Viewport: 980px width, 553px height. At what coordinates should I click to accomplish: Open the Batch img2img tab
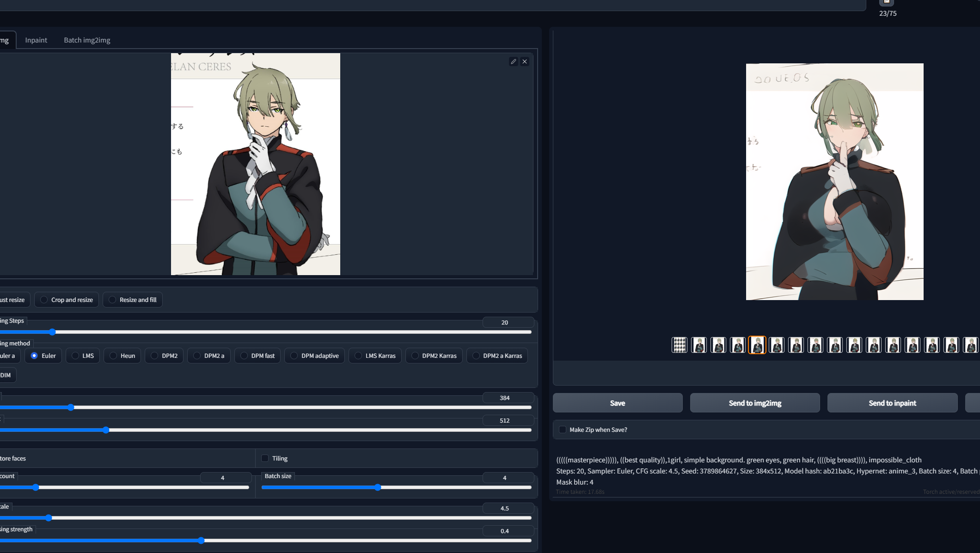pos(87,40)
